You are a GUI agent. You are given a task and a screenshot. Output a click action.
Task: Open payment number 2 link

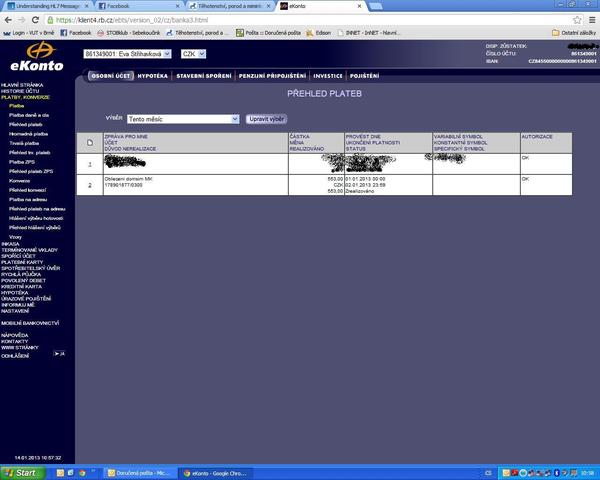(x=89, y=184)
